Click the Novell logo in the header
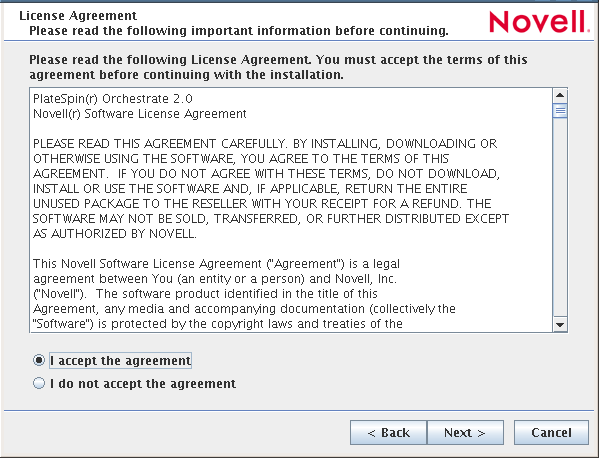Viewport: 599px width, 458px height. 539,21
